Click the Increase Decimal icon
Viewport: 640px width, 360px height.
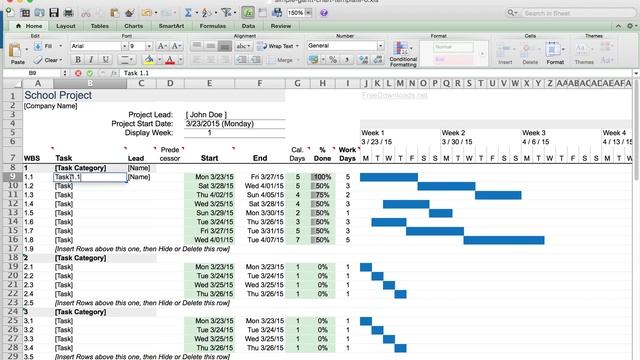tap(363, 60)
